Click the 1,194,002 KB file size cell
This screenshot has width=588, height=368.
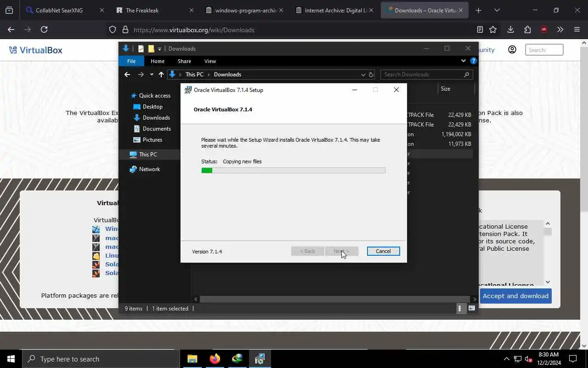click(x=456, y=134)
